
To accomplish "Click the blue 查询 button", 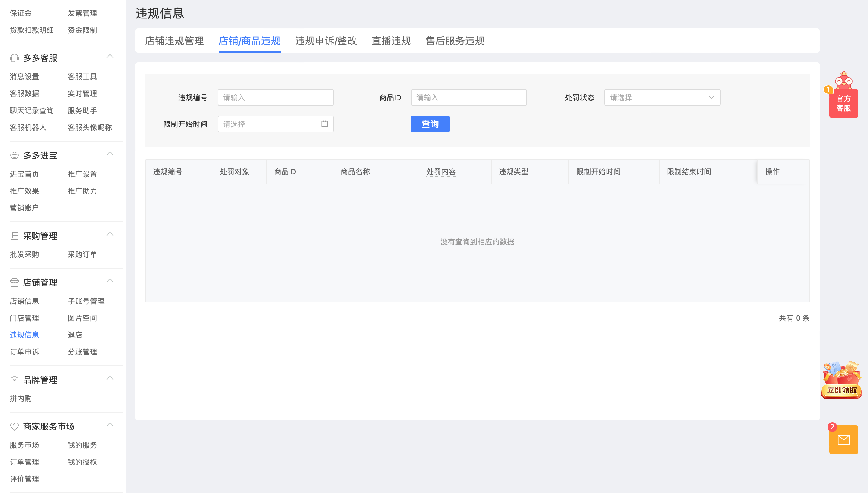I will [x=430, y=124].
